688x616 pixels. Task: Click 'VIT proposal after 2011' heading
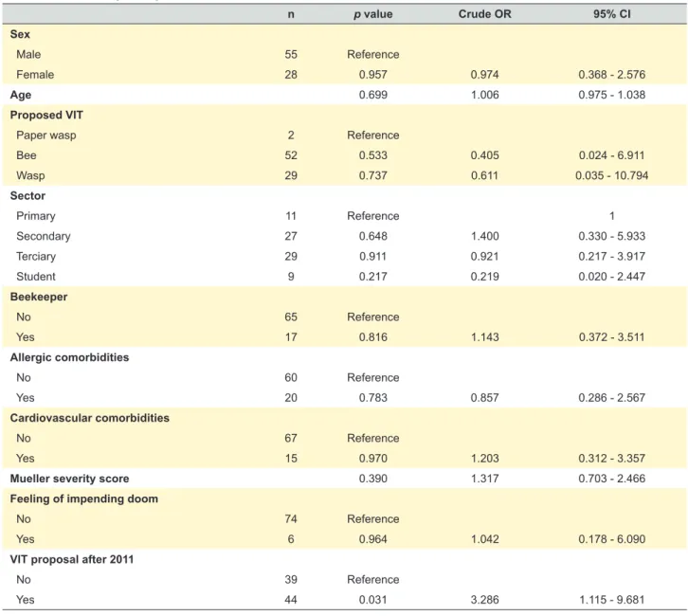point(71,559)
